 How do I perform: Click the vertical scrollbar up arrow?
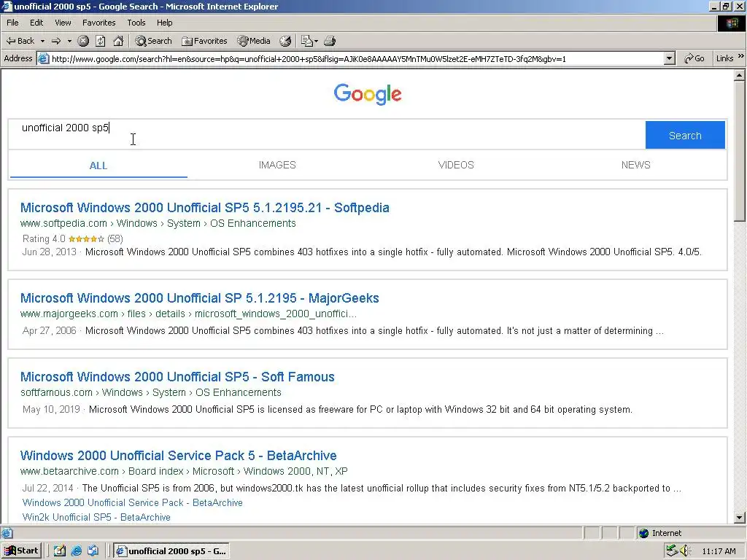coord(739,75)
